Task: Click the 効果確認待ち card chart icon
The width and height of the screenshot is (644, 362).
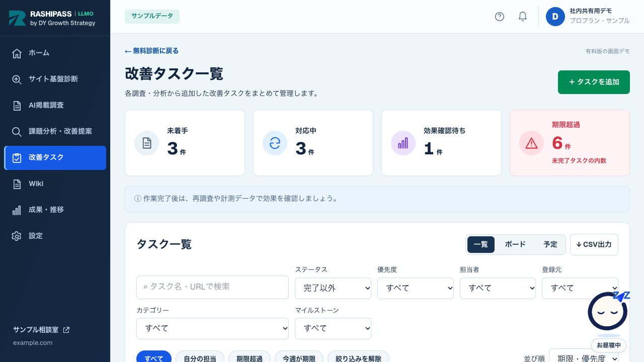Action: point(403,143)
